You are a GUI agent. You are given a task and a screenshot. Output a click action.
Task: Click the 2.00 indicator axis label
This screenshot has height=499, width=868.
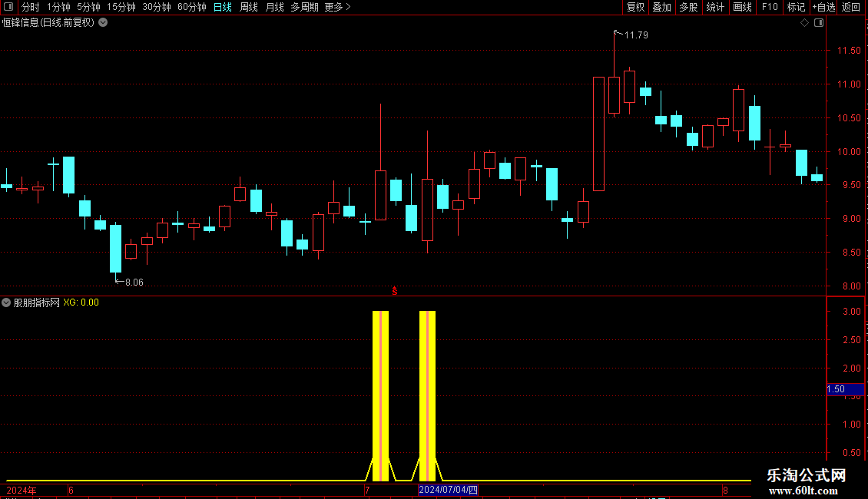pyautogui.click(x=851, y=368)
